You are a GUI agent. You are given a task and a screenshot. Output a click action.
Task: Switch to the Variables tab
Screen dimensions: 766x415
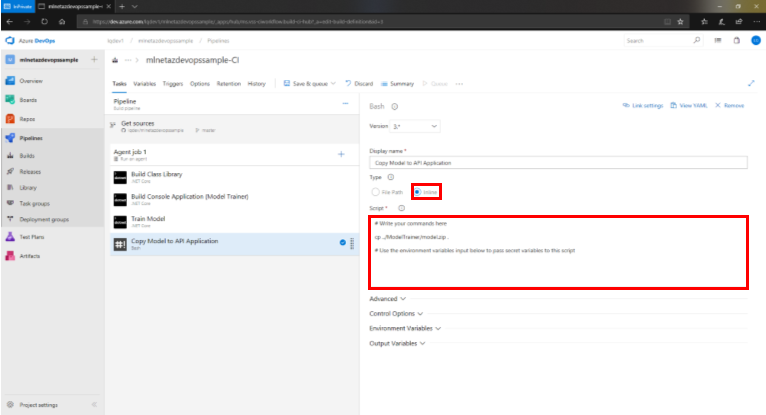click(x=144, y=84)
